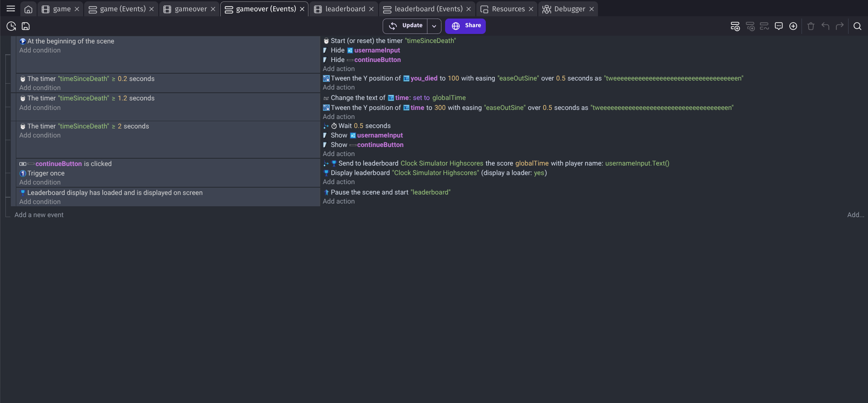Add condition under "At the beginning of the scene"
The width and height of the screenshot is (868, 403).
click(40, 50)
